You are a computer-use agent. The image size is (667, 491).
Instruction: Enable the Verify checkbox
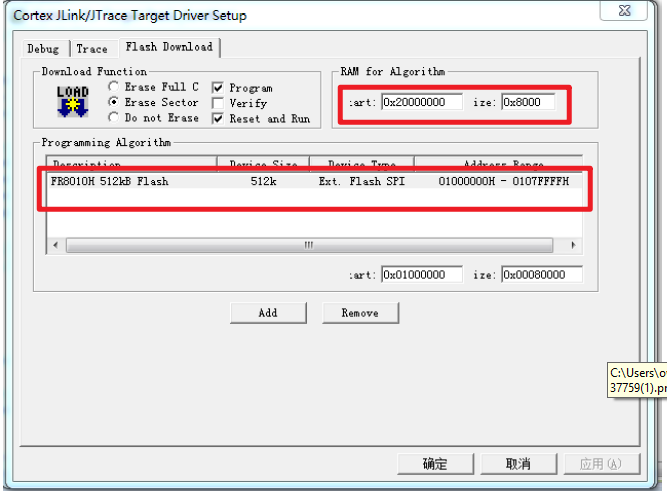click(x=219, y=103)
